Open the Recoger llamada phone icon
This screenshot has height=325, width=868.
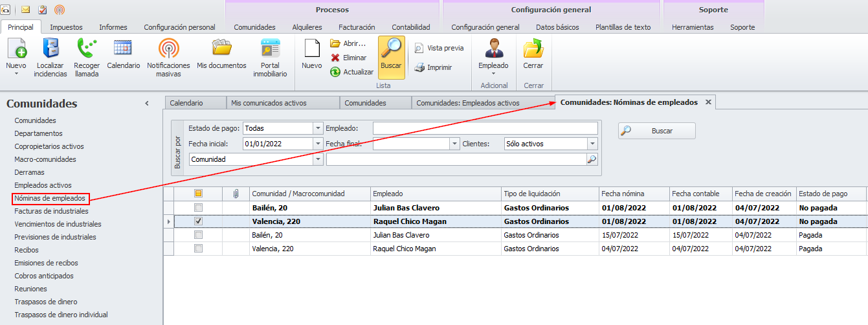pyautogui.click(x=86, y=49)
